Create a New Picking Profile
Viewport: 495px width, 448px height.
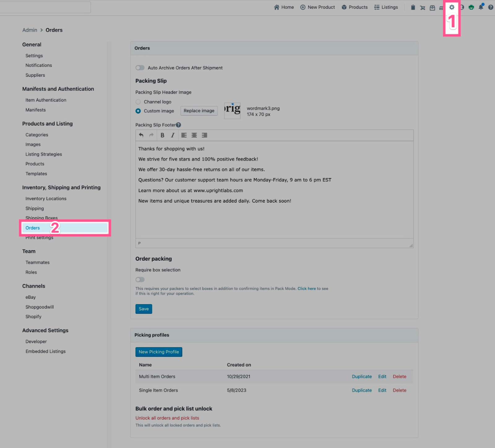click(159, 352)
